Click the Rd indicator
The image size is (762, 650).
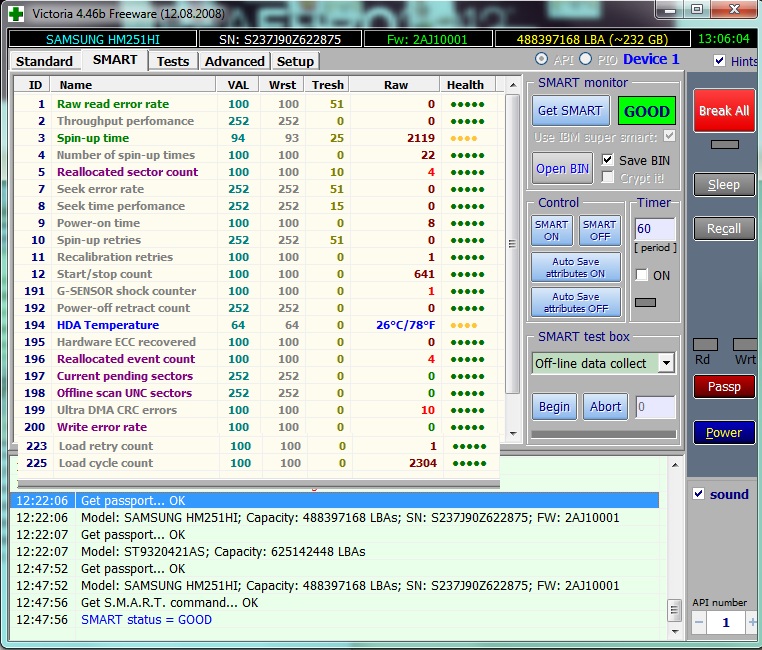(x=705, y=344)
